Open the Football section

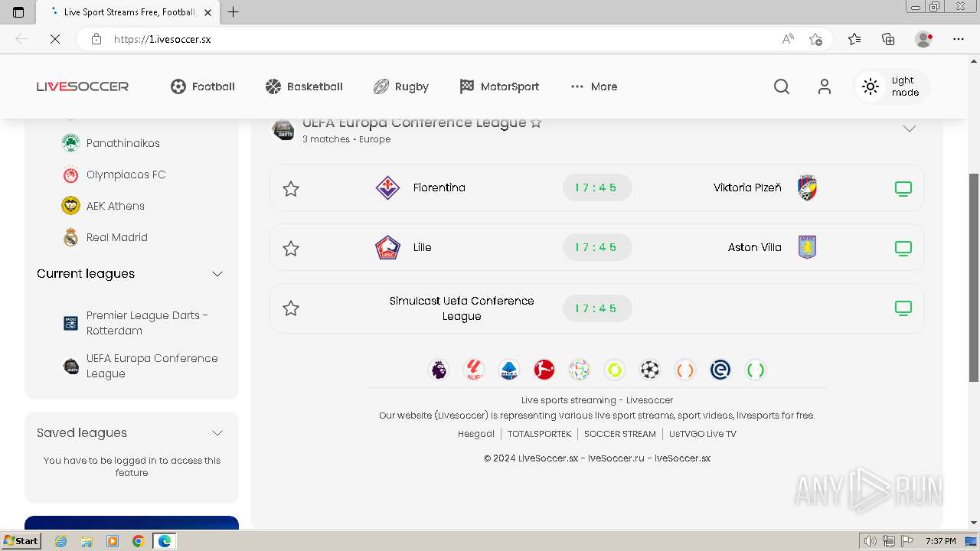[x=202, y=86]
